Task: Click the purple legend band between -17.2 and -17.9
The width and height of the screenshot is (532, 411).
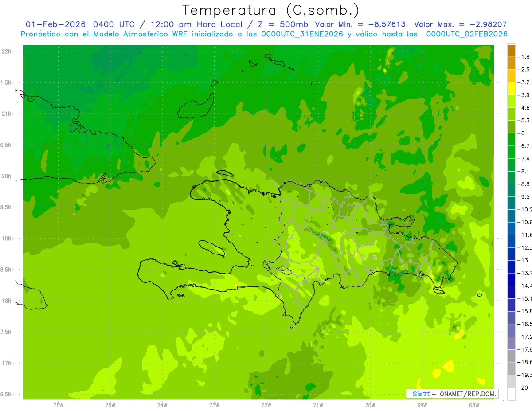Action: [x=511, y=343]
